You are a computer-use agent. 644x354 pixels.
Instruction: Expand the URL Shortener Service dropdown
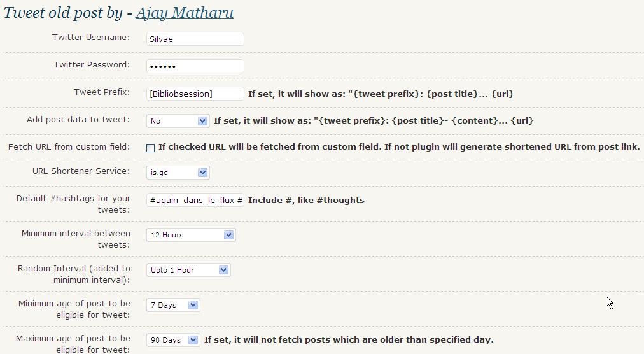click(178, 173)
